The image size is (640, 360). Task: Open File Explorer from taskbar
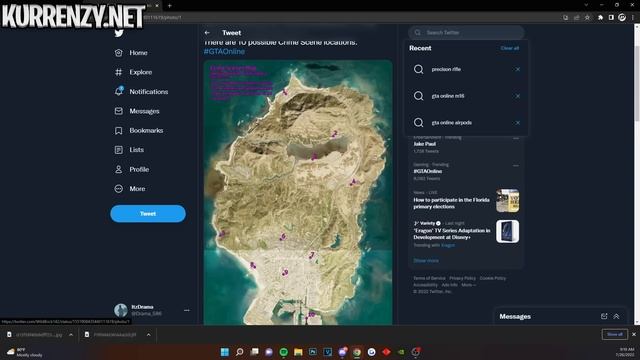point(298,352)
